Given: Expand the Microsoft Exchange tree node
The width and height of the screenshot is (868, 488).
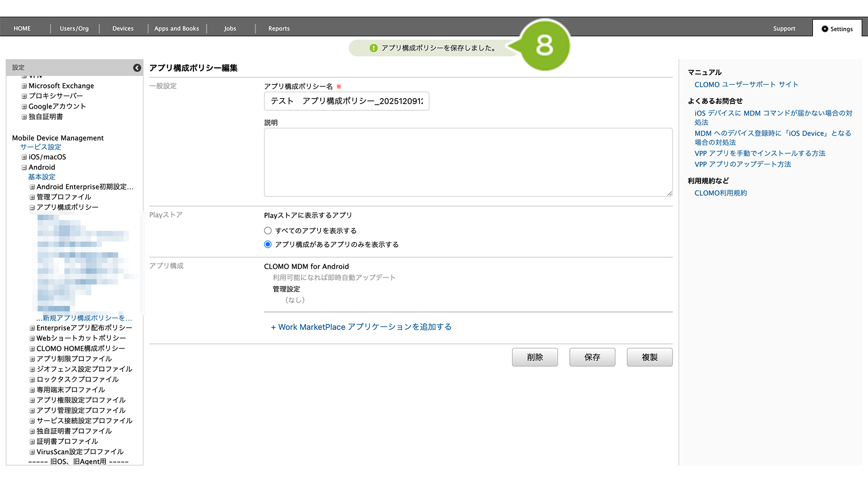Looking at the screenshot, I should coord(24,86).
